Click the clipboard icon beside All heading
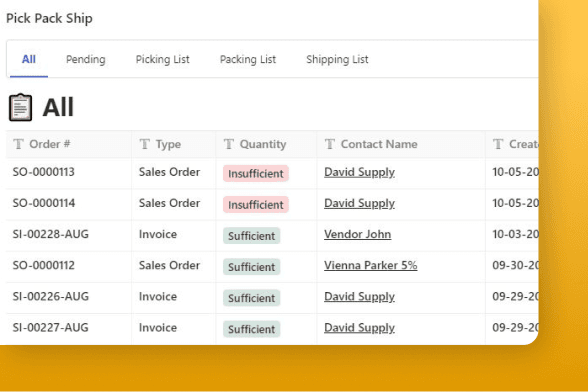The width and height of the screenshot is (588, 392). point(21,107)
